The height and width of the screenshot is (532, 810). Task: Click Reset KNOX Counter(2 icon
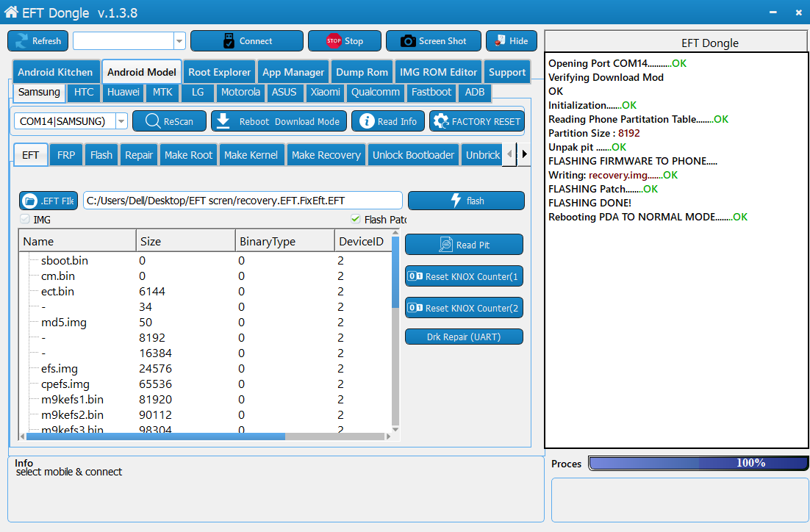click(415, 308)
